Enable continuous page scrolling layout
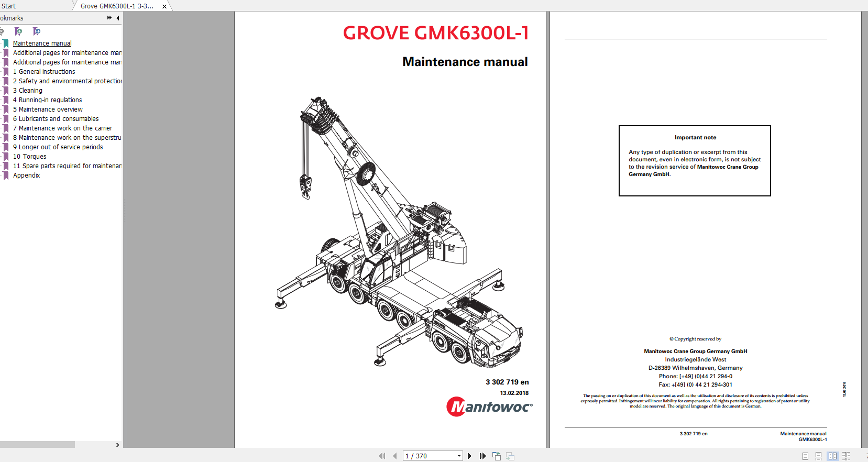 pos(818,456)
